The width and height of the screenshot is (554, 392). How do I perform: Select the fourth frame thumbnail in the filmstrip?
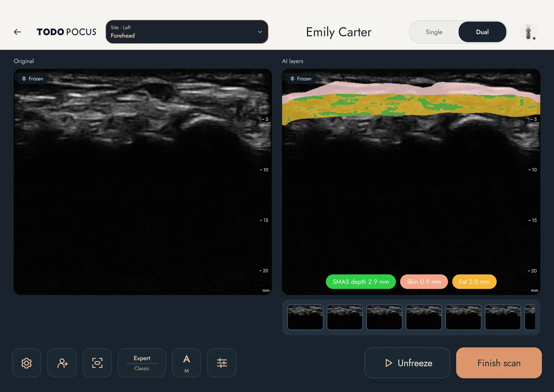[424, 317]
